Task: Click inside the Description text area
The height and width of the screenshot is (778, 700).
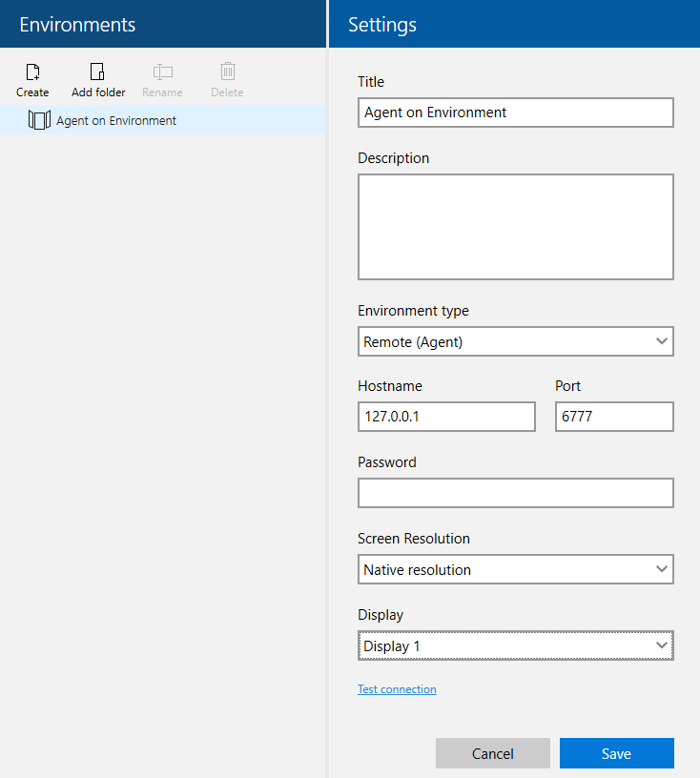Action: [x=515, y=226]
